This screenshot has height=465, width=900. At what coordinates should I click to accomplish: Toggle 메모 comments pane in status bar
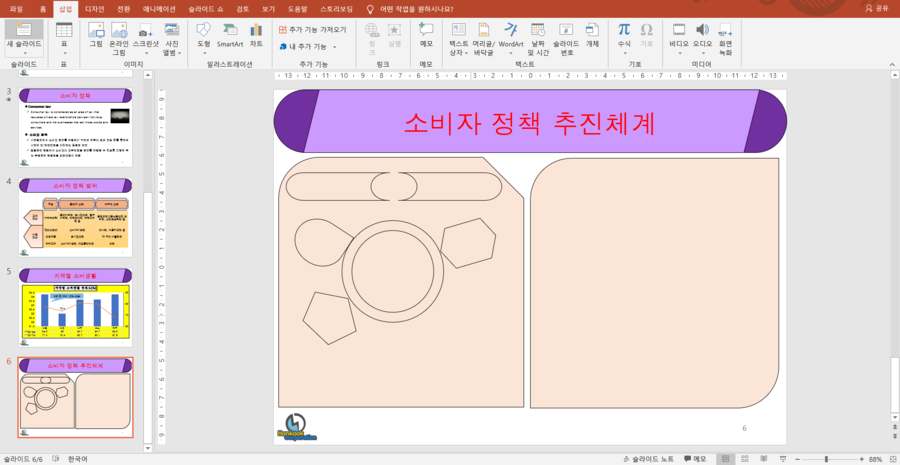click(696, 459)
